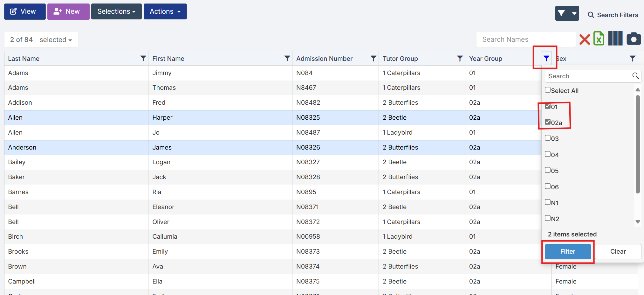Expand the Selections dropdown
The width and height of the screenshot is (644, 295).
pyautogui.click(x=116, y=11)
